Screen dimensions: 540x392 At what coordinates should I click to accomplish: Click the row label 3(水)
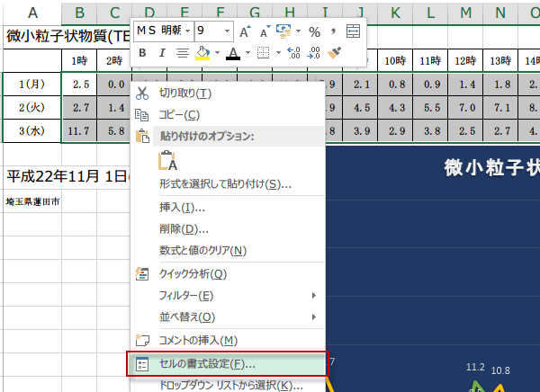coord(32,131)
